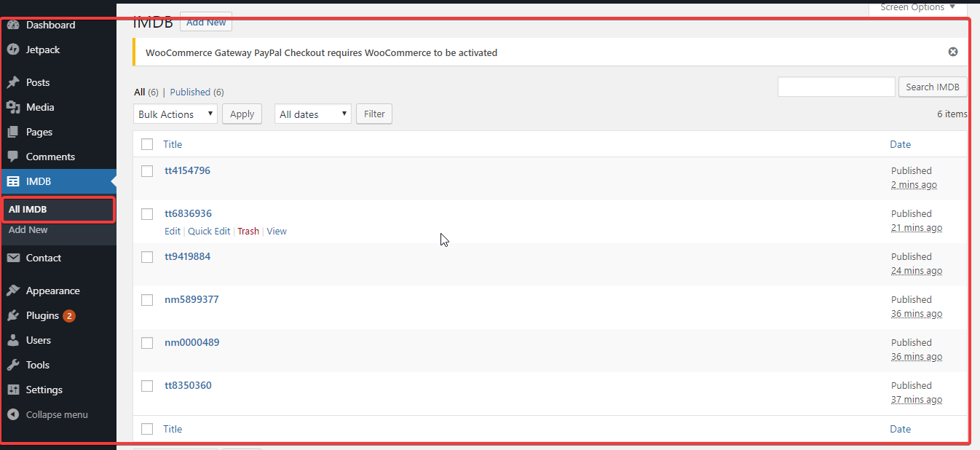Select the nm5899377 row checkbox
Screen dimensions: 980x450
pyautogui.click(x=147, y=300)
